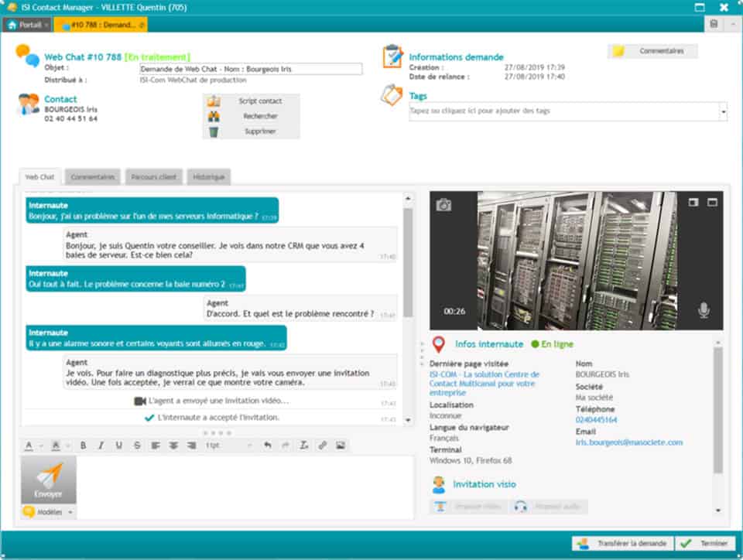This screenshot has height=560, width=743.
Task: Switch to the Parcours client tab
Action: pos(153,177)
